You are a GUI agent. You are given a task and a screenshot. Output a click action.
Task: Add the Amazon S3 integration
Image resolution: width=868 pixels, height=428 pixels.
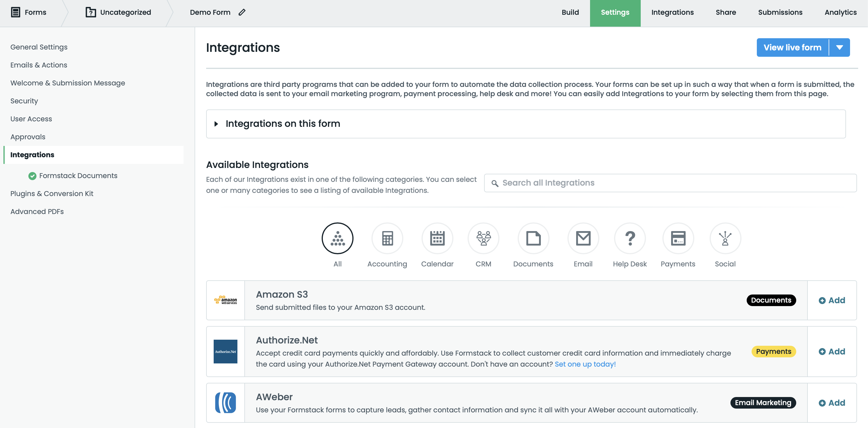[x=832, y=300]
